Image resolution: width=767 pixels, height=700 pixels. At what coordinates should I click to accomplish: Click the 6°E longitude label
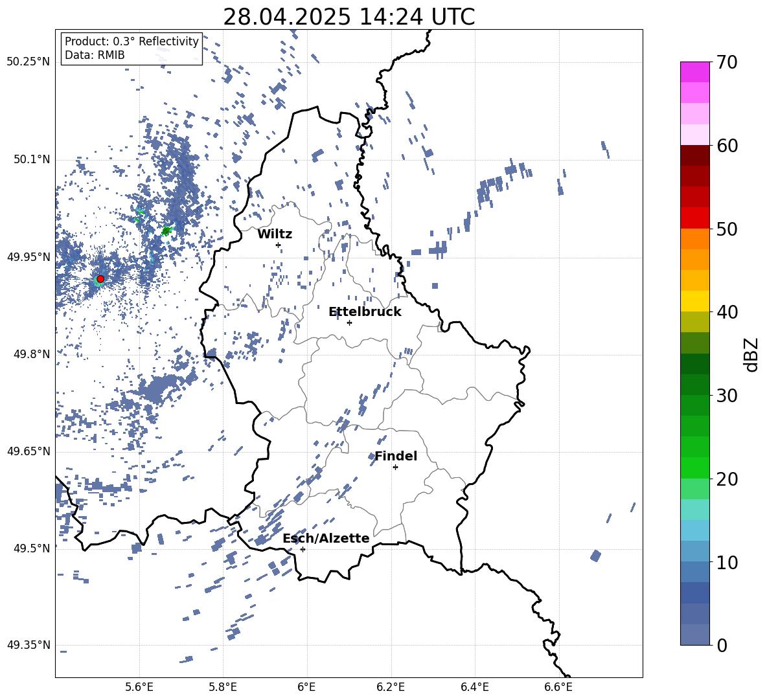(306, 687)
